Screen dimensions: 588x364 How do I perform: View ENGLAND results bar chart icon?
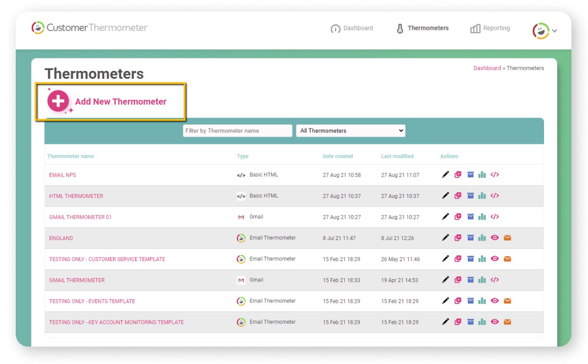coord(482,238)
